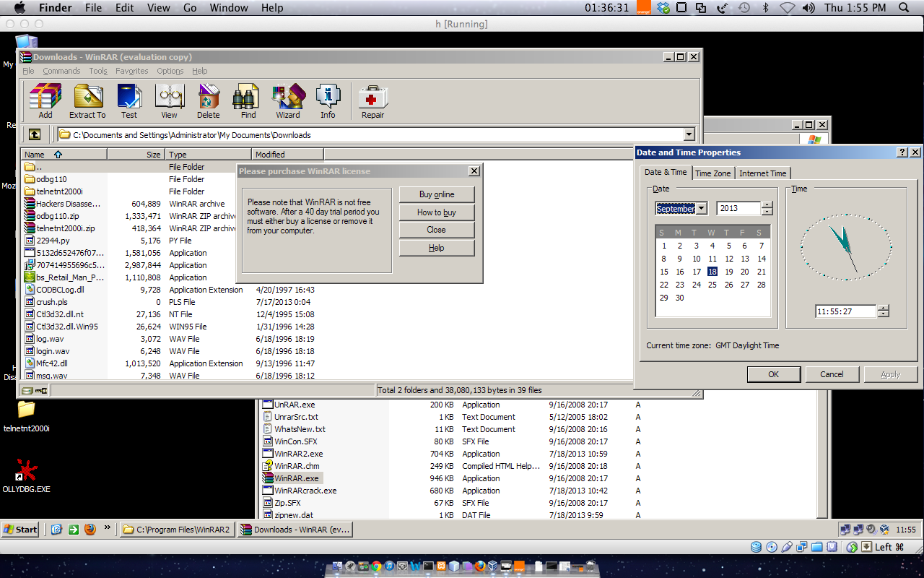Viewport: 924px width, 578px height.
Task: Open the Windows Start menu
Action: pyautogui.click(x=20, y=529)
